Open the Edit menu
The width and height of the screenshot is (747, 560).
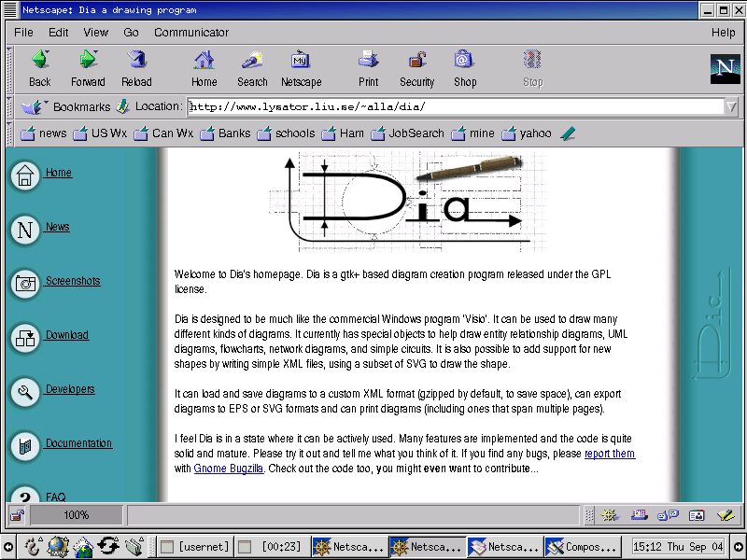tap(59, 33)
